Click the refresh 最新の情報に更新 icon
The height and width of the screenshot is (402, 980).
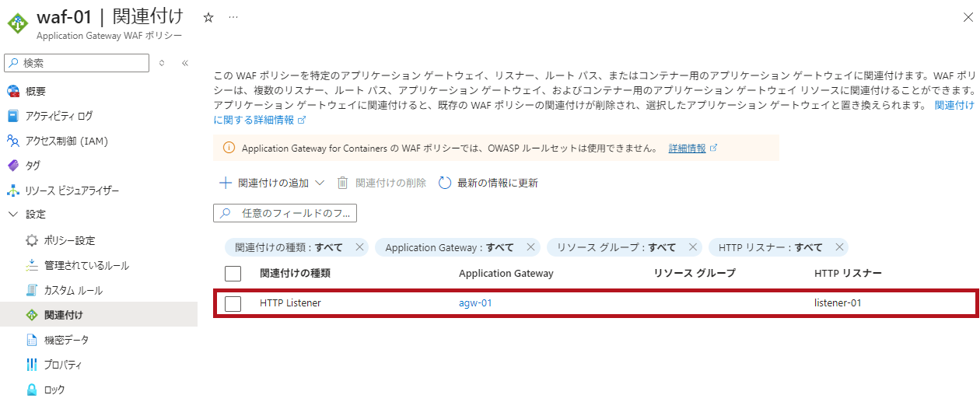click(x=445, y=183)
